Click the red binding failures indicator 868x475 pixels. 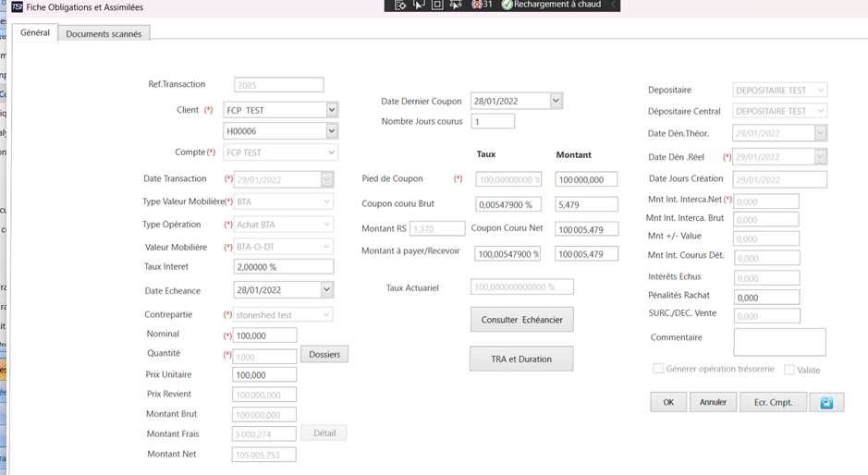(x=481, y=5)
